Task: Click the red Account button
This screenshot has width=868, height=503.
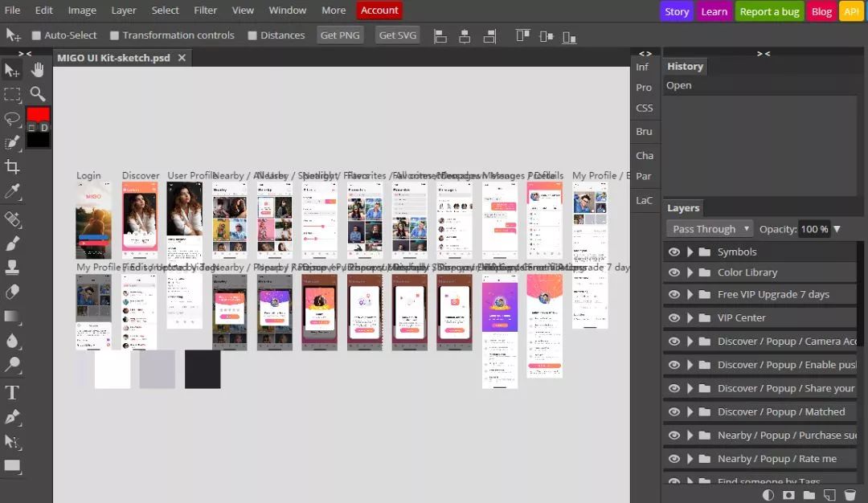Action: 379,10
